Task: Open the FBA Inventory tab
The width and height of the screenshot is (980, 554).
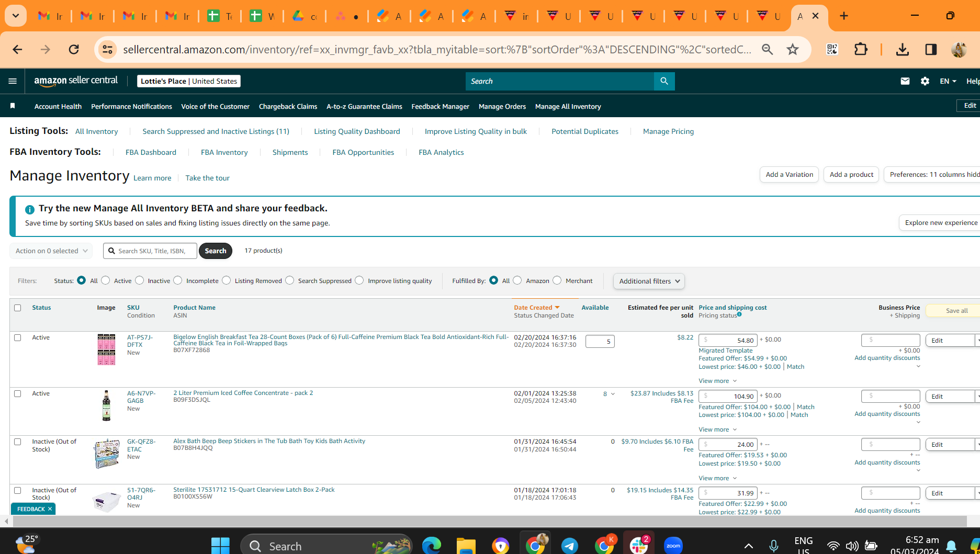Action: (x=224, y=152)
